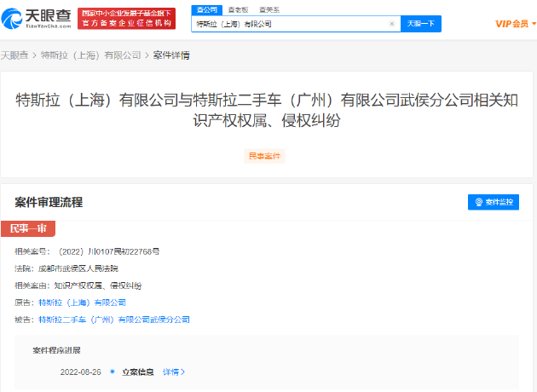
Task: Select the 查关系 search tab
Action: (x=269, y=10)
